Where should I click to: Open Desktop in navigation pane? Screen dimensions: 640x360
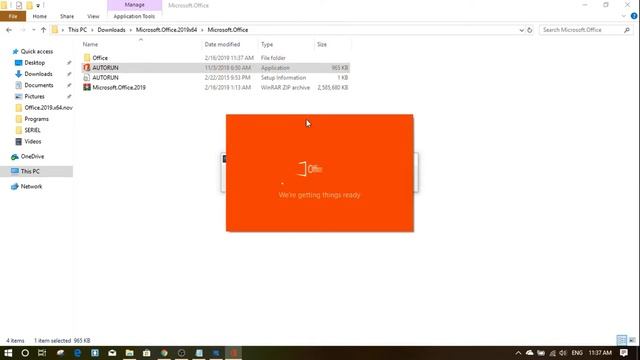click(x=35, y=63)
